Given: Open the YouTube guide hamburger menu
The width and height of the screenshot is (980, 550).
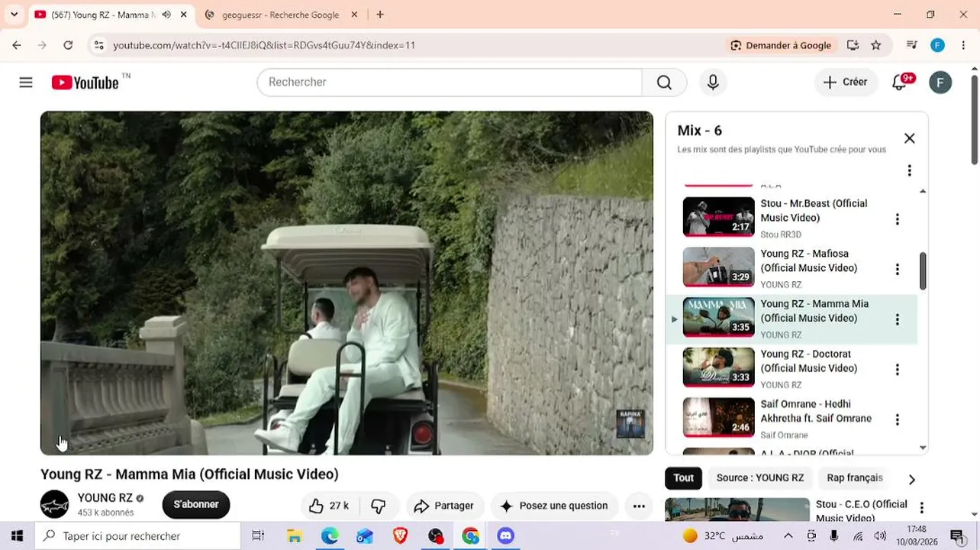Looking at the screenshot, I should (26, 82).
